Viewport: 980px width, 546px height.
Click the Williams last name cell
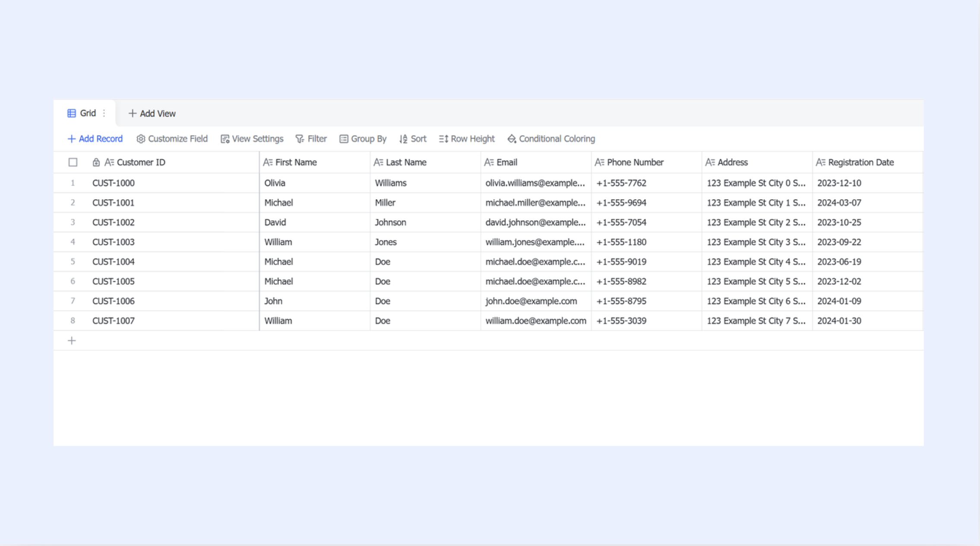425,183
